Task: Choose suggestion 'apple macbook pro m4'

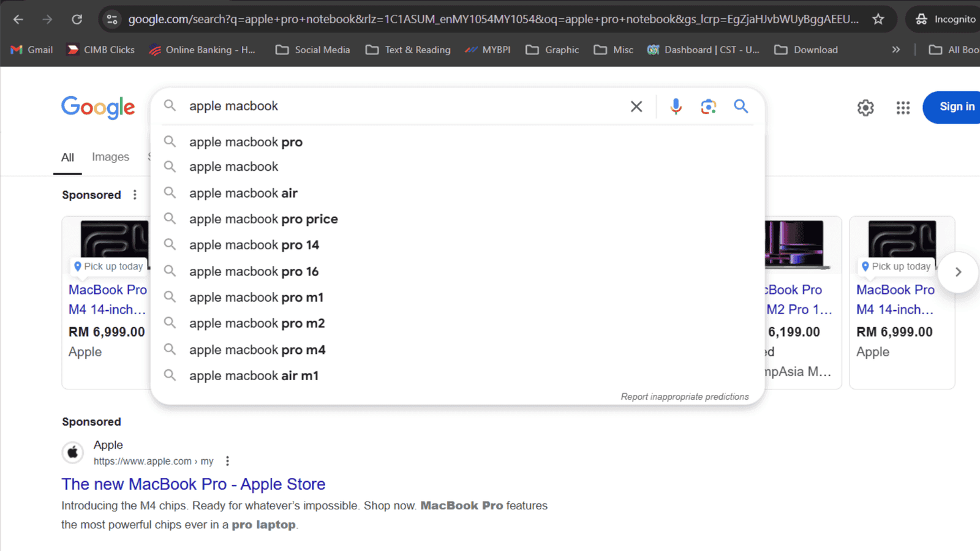Action: [457, 350]
